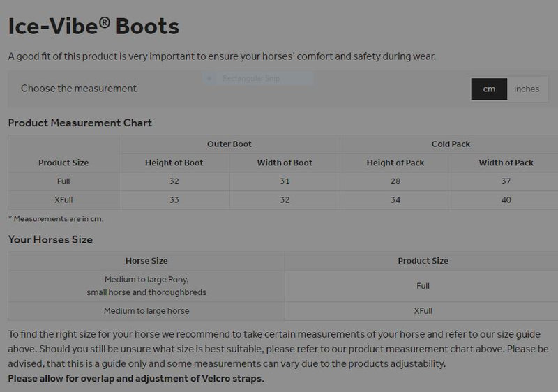558x392 pixels.
Task: Select Medium to large horse row
Action: (283, 311)
